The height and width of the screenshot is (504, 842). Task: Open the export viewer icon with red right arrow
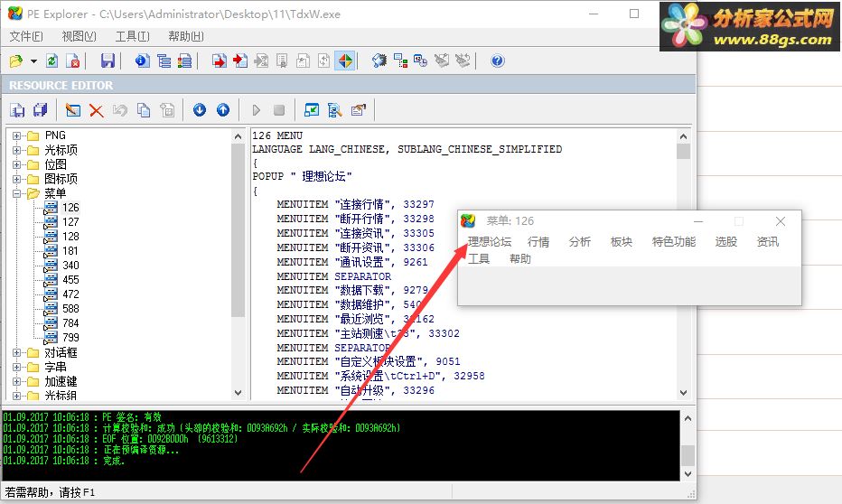(220, 61)
